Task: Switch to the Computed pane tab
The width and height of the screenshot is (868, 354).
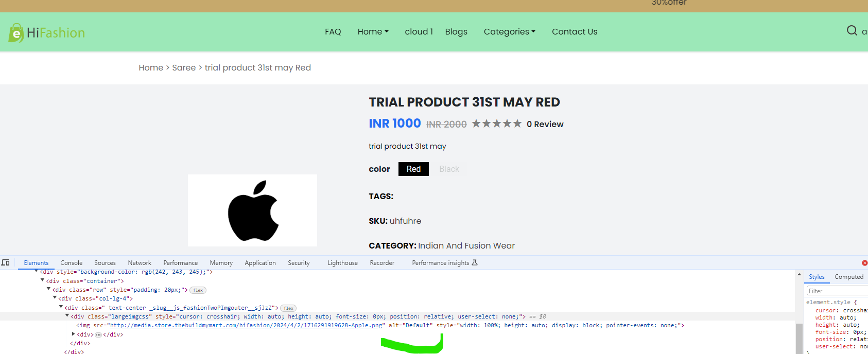Action: pyautogui.click(x=849, y=277)
